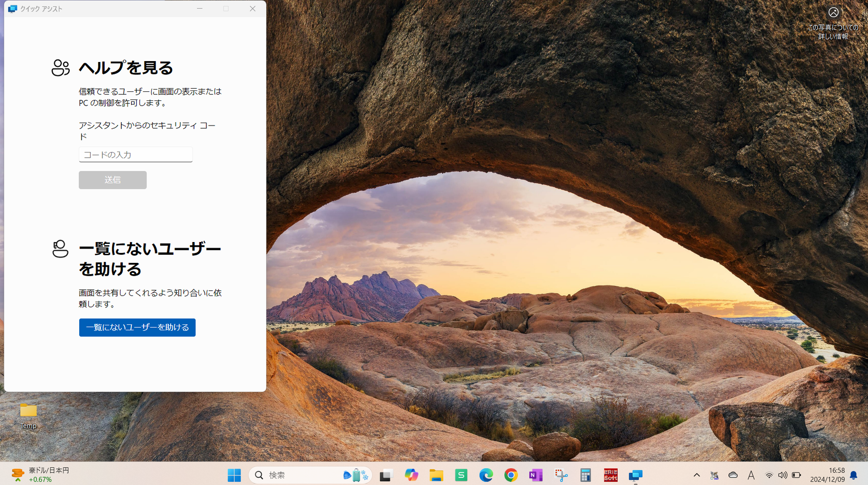Open Calculator from the taskbar
The height and width of the screenshot is (485, 868).
point(585,475)
